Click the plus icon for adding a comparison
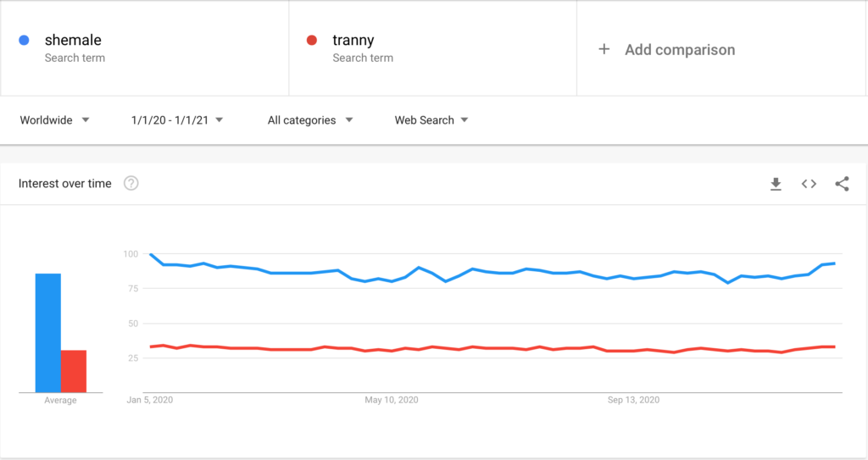 604,49
